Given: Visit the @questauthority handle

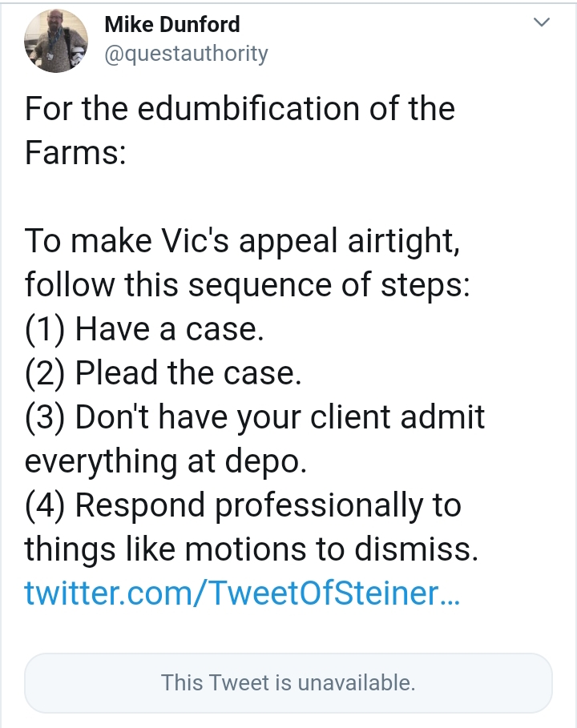Looking at the screenshot, I should [x=186, y=54].
